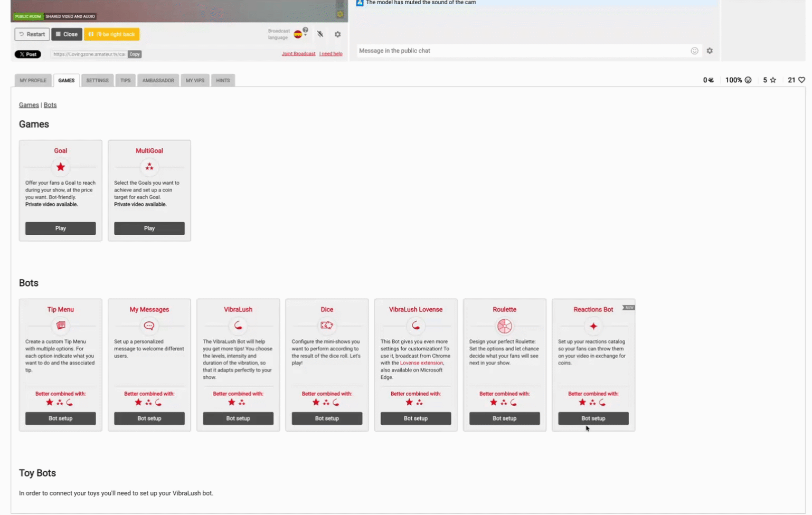Click the broadcast language help question mark
The image size is (812, 515).
(x=305, y=30)
